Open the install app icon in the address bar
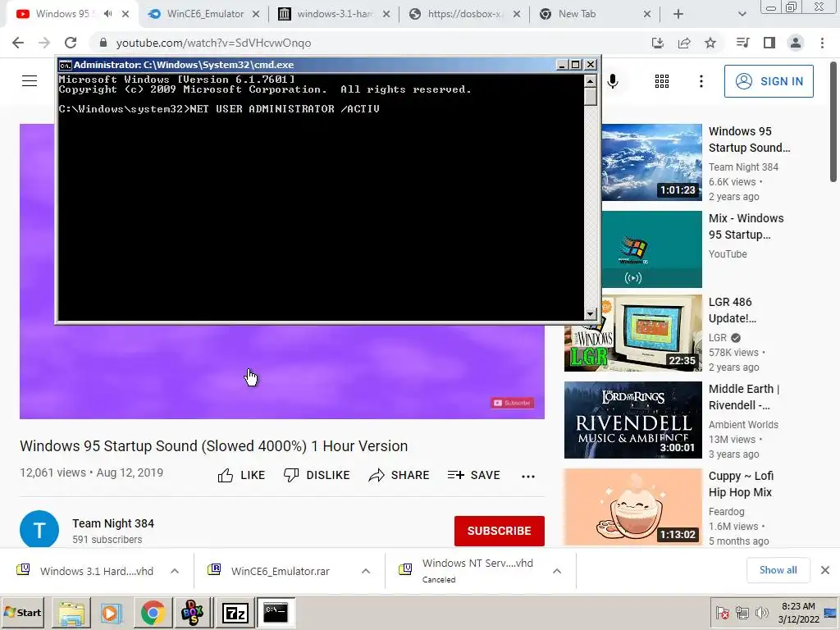This screenshot has height=630, width=840. [658, 43]
